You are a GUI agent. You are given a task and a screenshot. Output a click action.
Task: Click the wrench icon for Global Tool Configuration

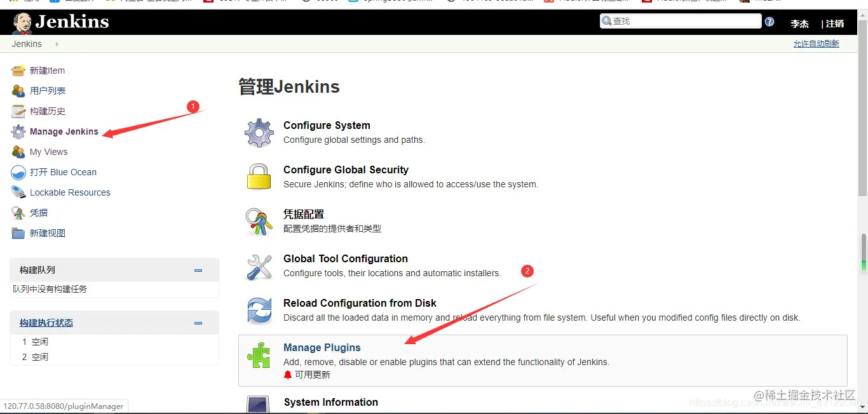tap(259, 266)
